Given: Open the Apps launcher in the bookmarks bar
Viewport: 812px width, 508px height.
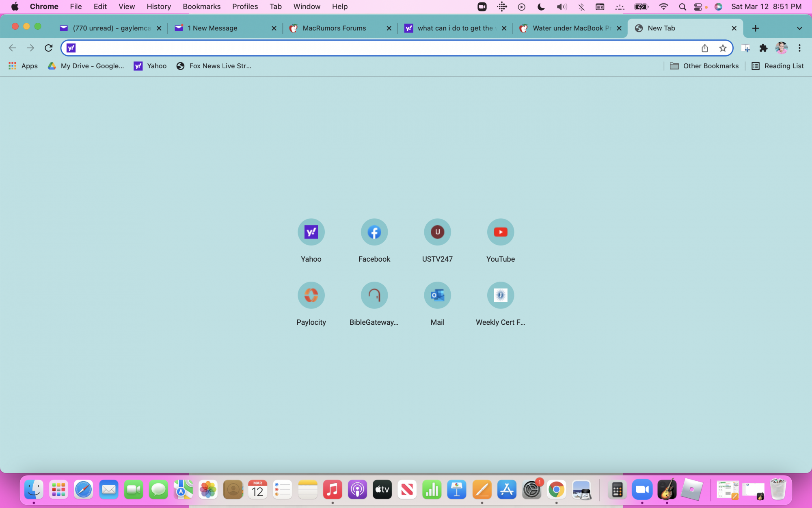Looking at the screenshot, I should tap(23, 66).
